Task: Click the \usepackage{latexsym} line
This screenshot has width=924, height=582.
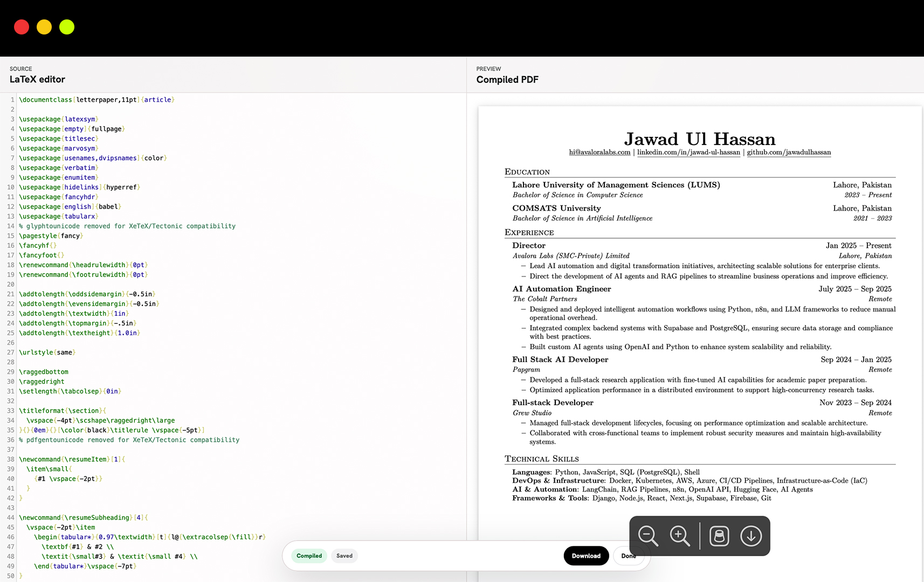Action: click(x=59, y=119)
